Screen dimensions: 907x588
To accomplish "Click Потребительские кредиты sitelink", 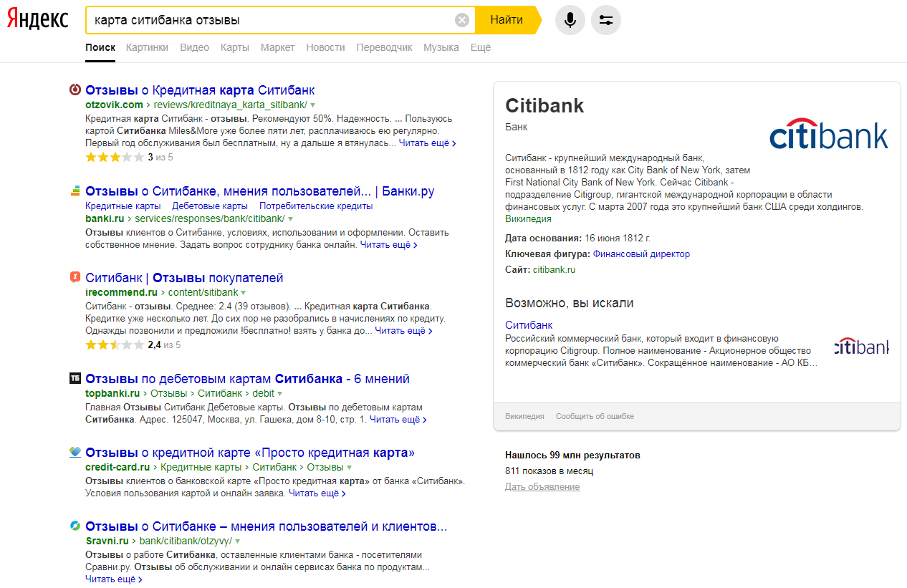I will point(316,206).
